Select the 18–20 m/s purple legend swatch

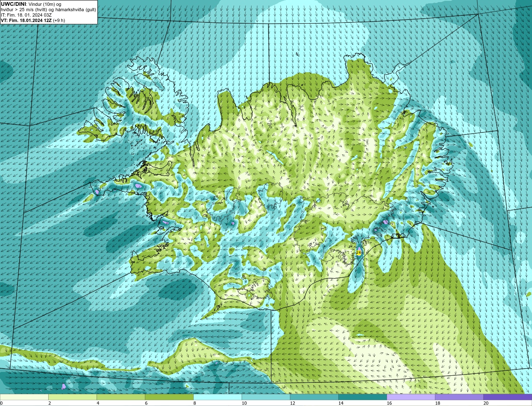point(460,397)
